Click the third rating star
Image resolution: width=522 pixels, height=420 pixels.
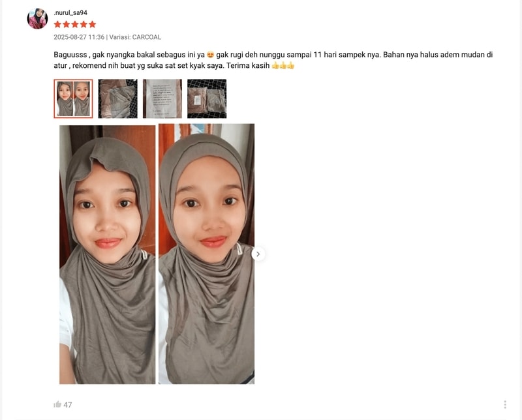coord(75,24)
